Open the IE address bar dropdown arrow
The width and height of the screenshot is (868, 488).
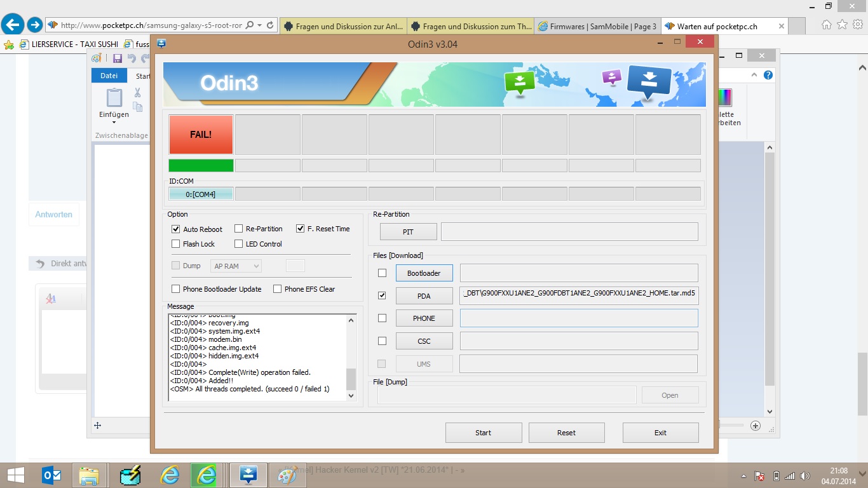click(x=259, y=25)
